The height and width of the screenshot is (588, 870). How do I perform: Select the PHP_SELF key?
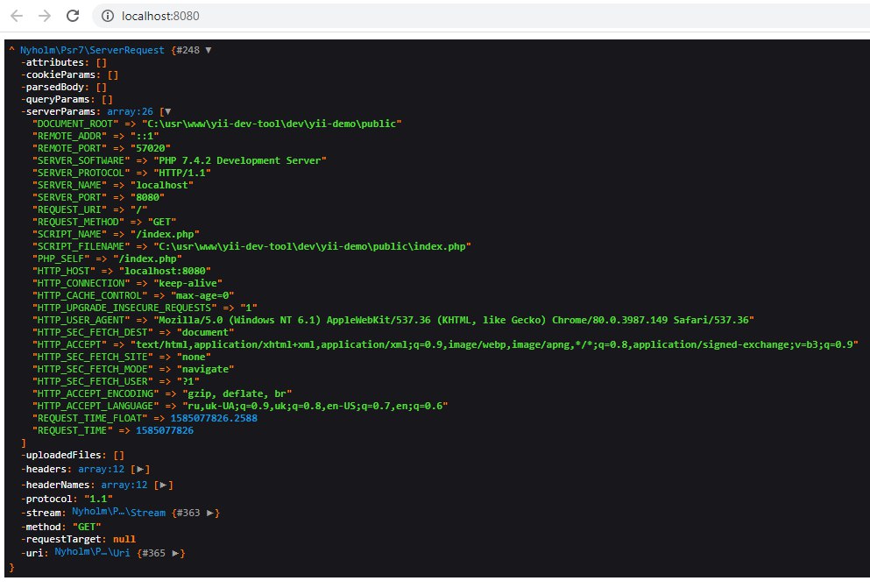tap(60, 259)
